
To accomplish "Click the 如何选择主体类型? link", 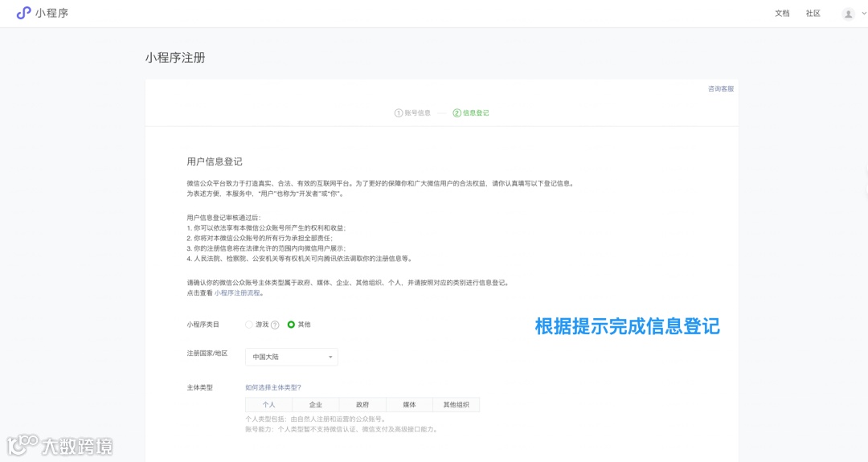I will tap(273, 387).
